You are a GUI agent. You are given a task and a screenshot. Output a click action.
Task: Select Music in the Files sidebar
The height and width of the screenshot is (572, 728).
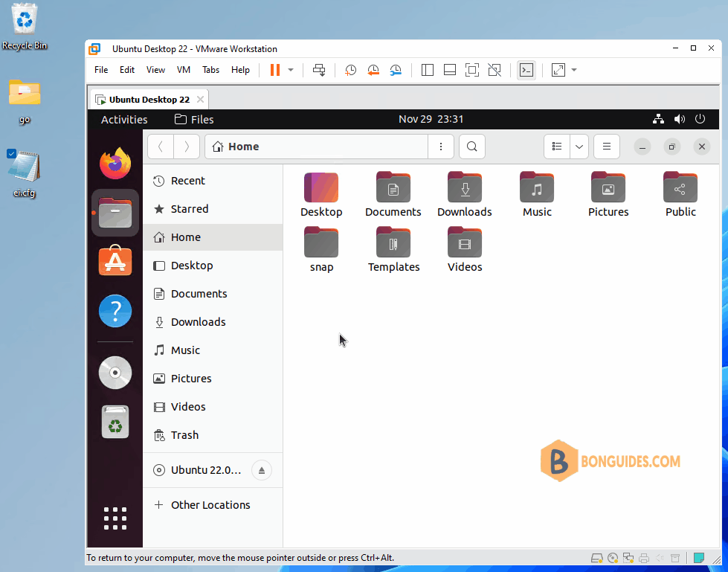click(x=213, y=350)
